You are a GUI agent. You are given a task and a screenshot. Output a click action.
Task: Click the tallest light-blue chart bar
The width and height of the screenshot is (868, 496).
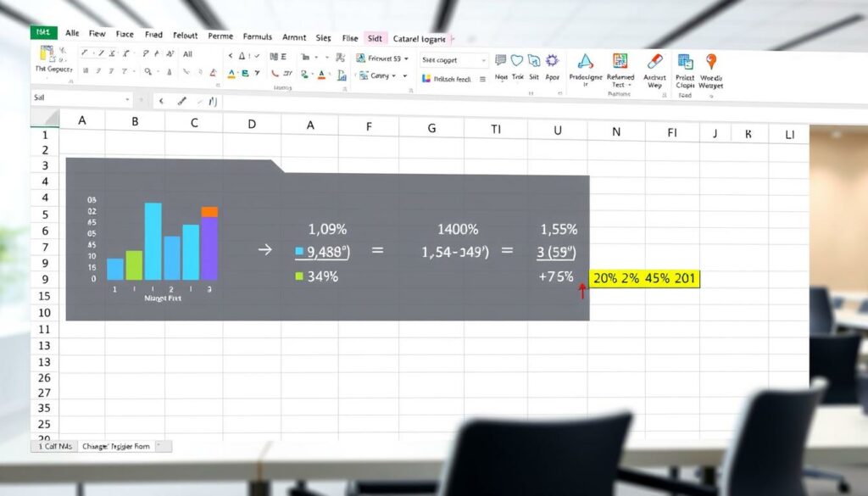(153, 242)
